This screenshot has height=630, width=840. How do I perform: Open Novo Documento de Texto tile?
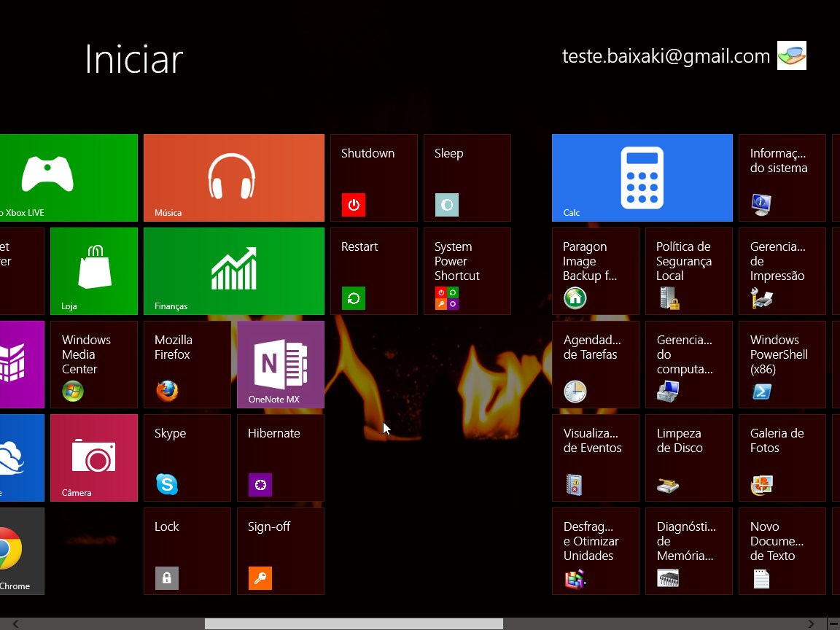[782, 551]
